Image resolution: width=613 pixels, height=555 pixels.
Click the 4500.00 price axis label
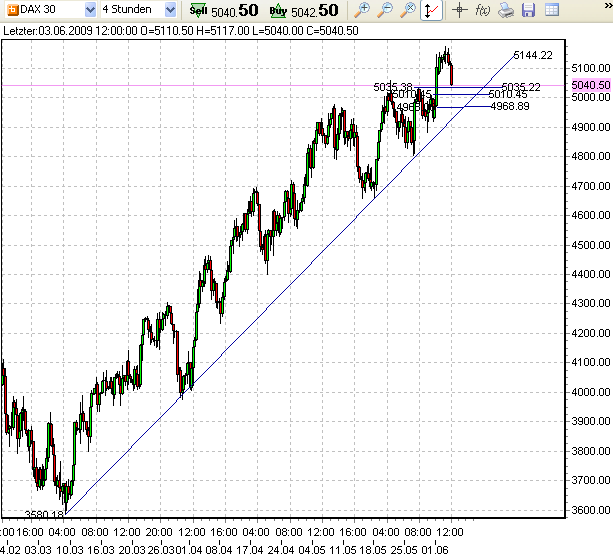(x=591, y=245)
